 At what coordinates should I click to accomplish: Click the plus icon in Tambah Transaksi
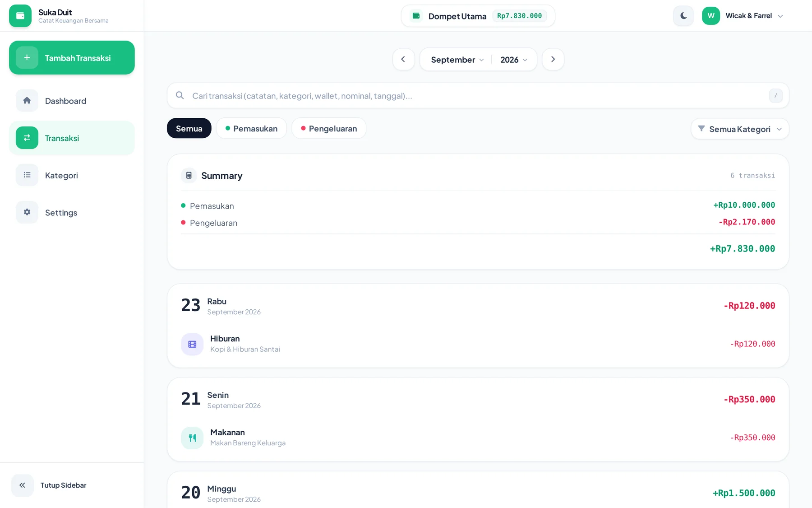point(27,57)
